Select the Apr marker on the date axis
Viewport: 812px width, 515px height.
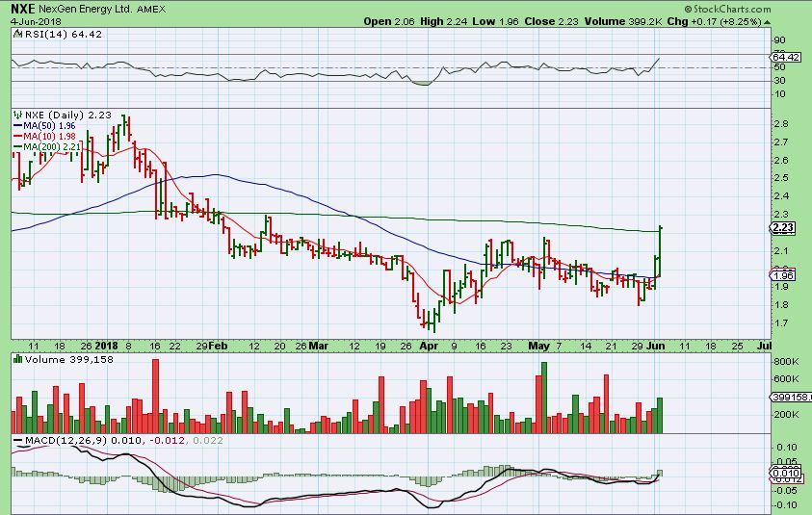click(x=425, y=344)
